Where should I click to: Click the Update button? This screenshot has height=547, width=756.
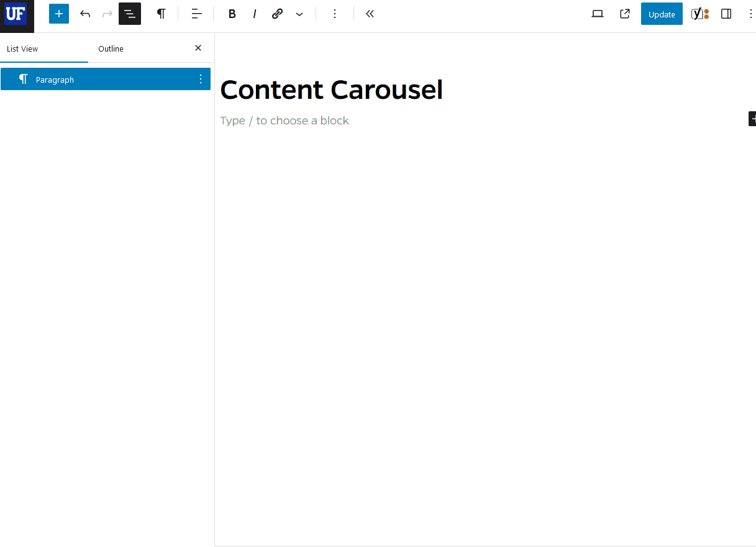[x=661, y=14]
